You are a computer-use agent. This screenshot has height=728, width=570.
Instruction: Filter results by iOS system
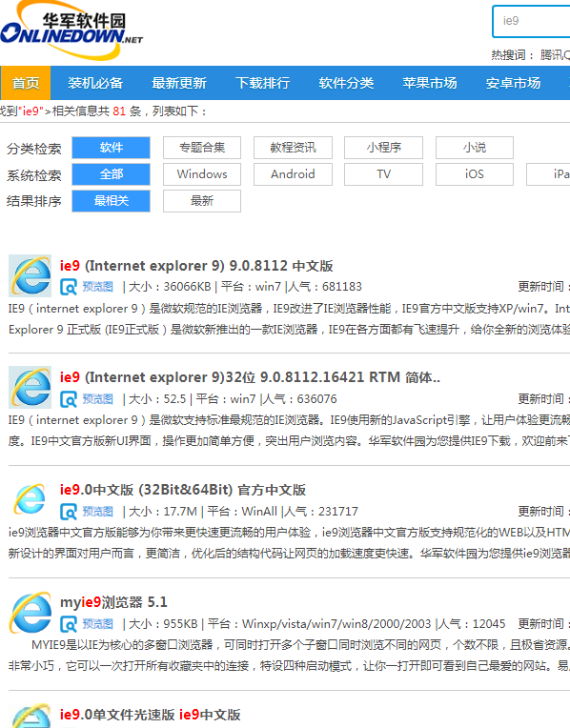(x=475, y=174)
